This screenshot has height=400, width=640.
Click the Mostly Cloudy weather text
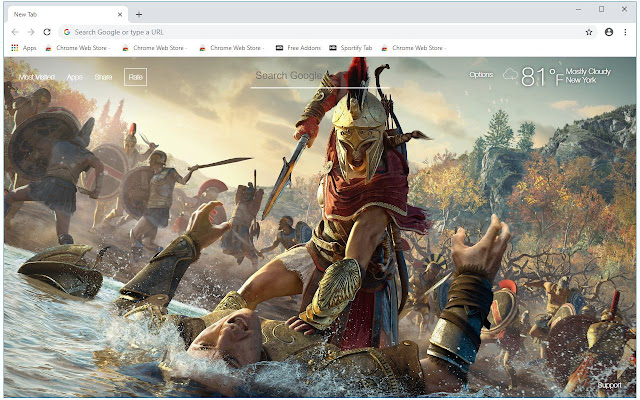pos(588,71)
